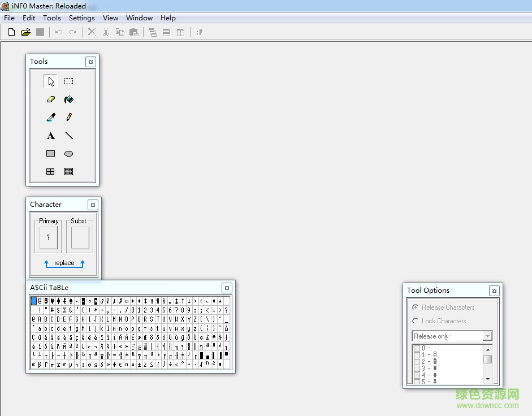Select the Paint Bucket fill tool
The image size is (532, 416).
point(68,99)
